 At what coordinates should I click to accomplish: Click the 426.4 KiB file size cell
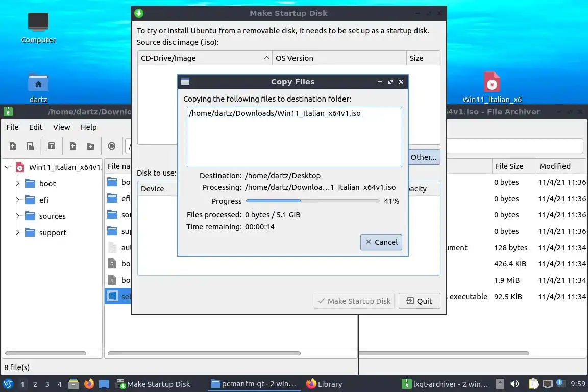[x=510, y=264]
